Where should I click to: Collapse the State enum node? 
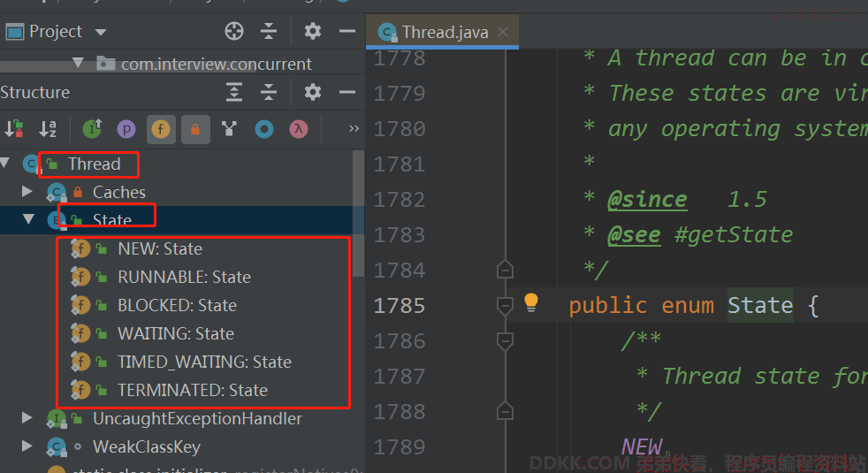point(29,219)
